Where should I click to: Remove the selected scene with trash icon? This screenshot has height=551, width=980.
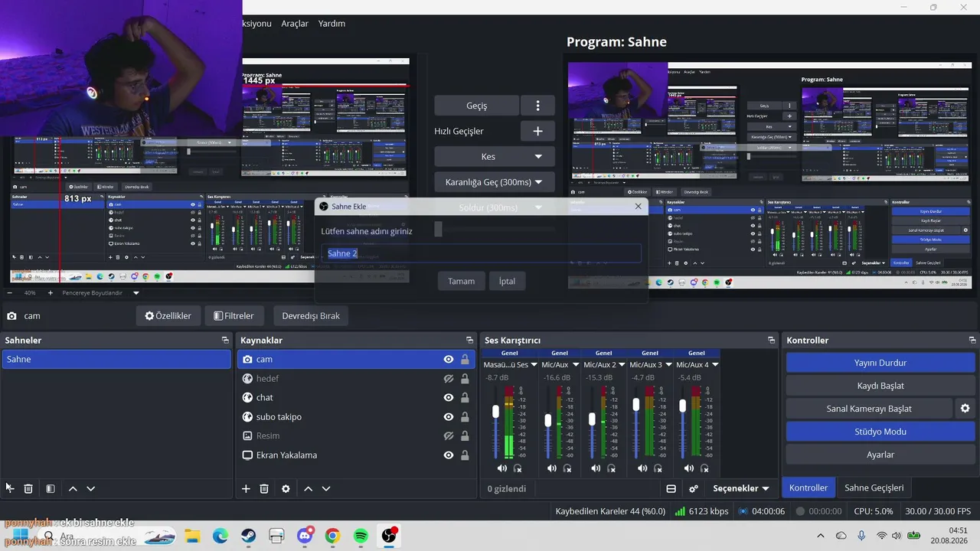pyautogui.click(x=28, y=488)
